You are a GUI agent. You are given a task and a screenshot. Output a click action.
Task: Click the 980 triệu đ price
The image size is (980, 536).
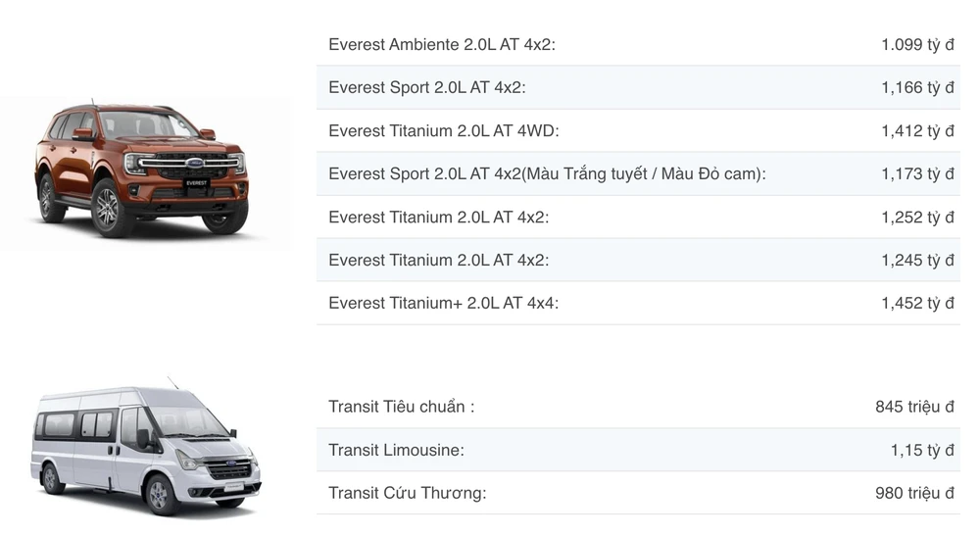coord(914,493)
